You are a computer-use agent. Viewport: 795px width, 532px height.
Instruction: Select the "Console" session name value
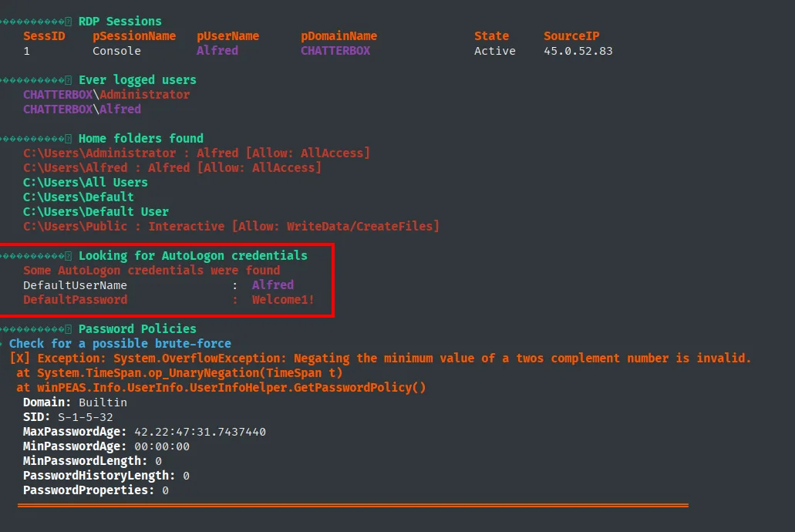point(116,51)
